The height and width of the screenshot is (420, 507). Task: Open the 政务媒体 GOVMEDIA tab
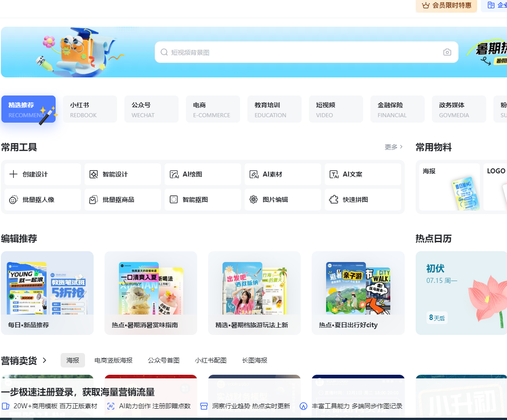click(x=459, y=109)
